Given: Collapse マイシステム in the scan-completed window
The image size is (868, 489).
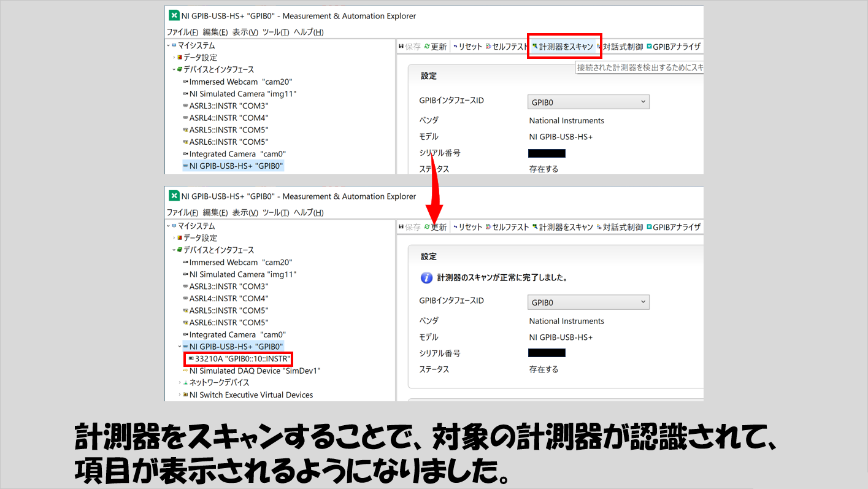Looking at the screenshot, I should (x=168, y=226).
